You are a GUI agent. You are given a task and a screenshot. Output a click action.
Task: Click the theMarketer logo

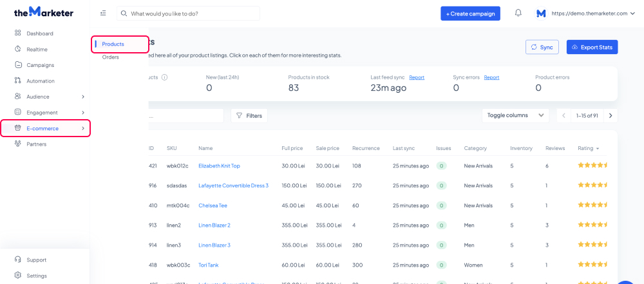point(44,12)
